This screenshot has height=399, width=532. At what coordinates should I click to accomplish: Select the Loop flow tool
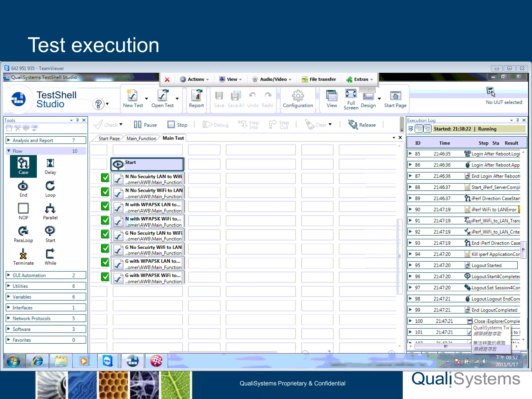click(x=50, y=189)
